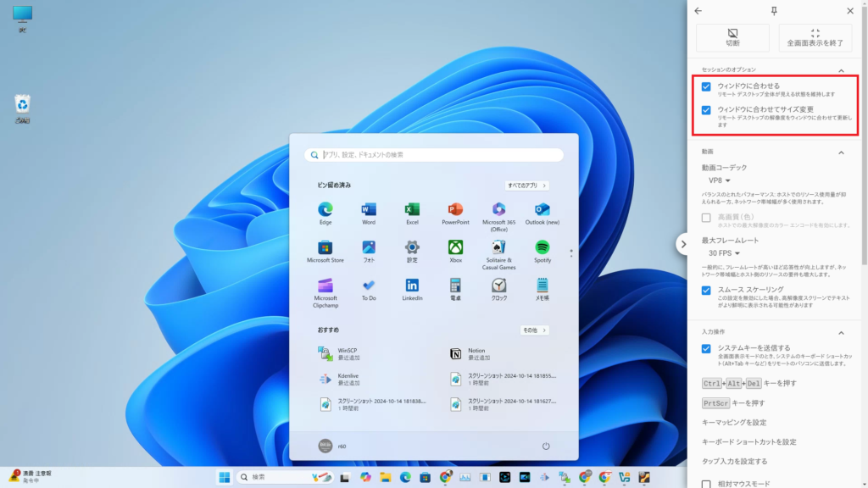Pin the remote desktop options panel
This screenshot has height=488, width=868.
click(773, 11)
